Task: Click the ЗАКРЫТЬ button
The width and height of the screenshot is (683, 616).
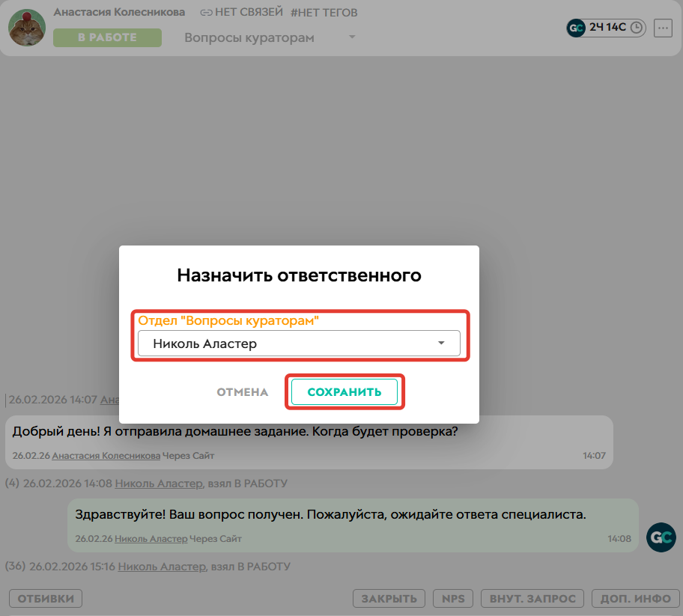Action: [389, 599]
